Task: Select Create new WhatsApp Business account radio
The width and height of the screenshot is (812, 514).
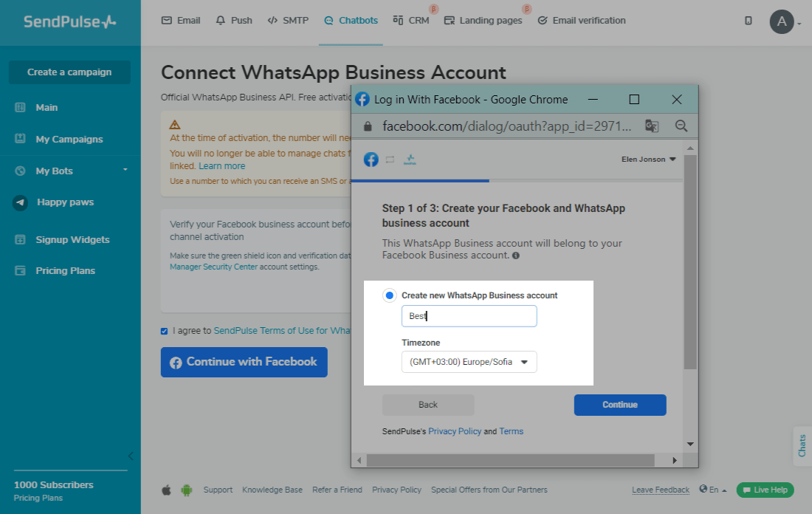Action: coord(389,295)
